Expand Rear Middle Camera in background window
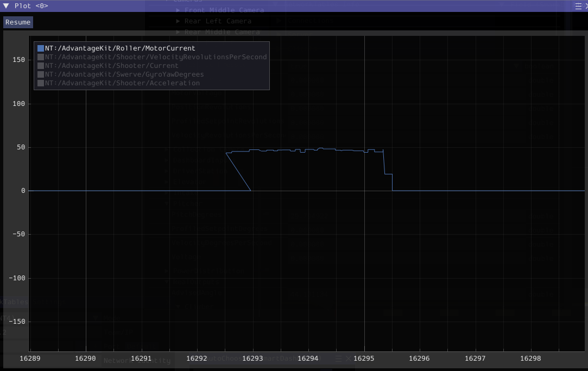 coord(178,32)
